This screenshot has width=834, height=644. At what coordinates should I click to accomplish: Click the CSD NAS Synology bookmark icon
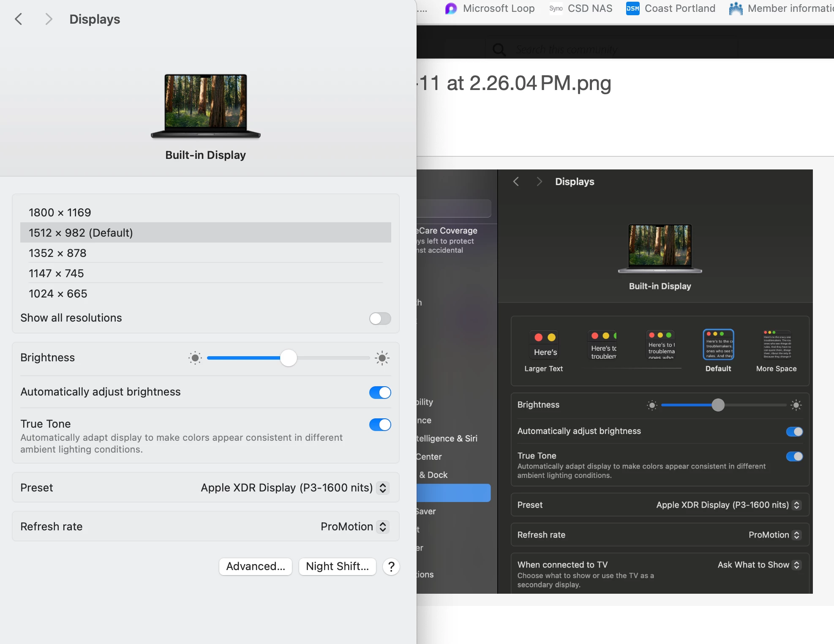click(556, 8)
